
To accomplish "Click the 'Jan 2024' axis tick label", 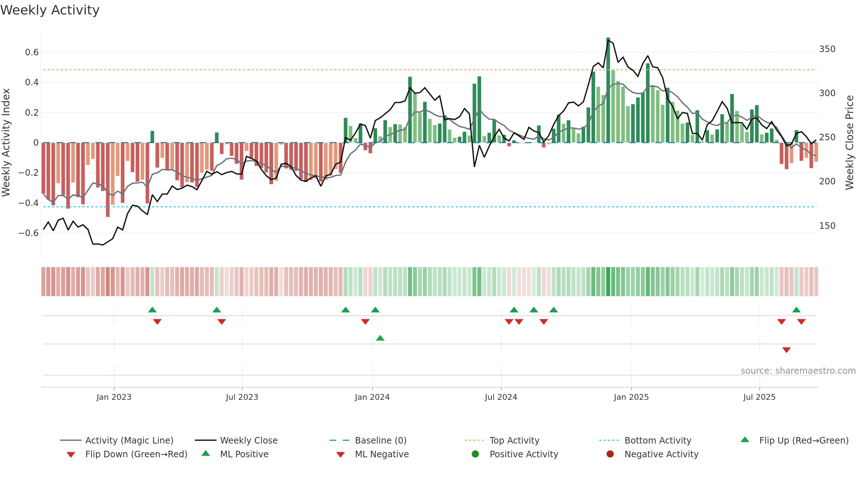I will point(372,397).
